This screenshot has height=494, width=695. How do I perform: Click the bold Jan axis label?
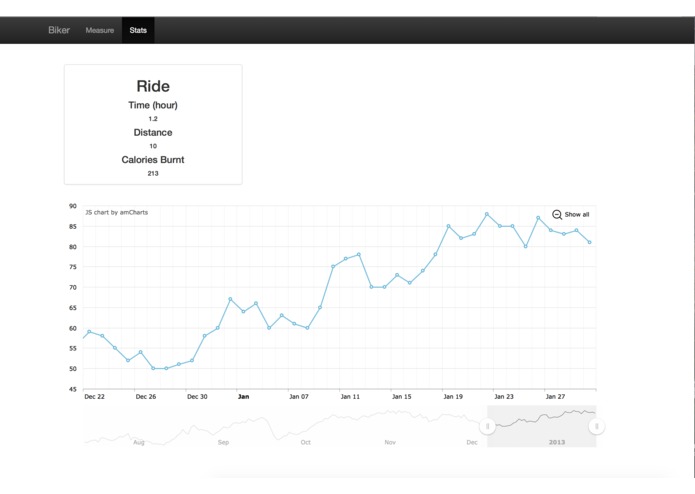(x=243, y=397)
